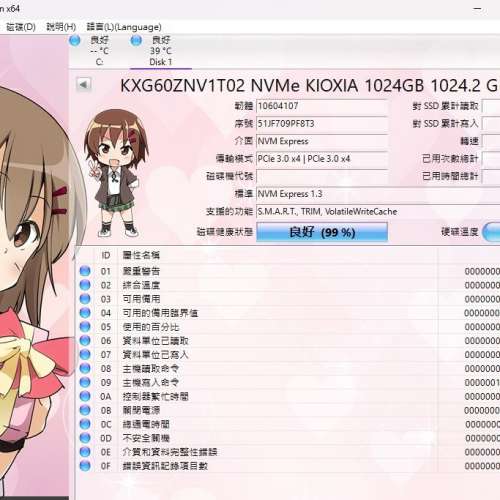
Task: Select the 錯誤資訊記錄項目數 attribute name
Action: click(165, 466)
